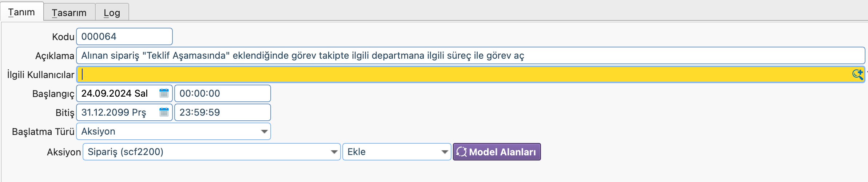Expand the Başlatma Türü dropdown
868x182 pixels.
(264, 131)
